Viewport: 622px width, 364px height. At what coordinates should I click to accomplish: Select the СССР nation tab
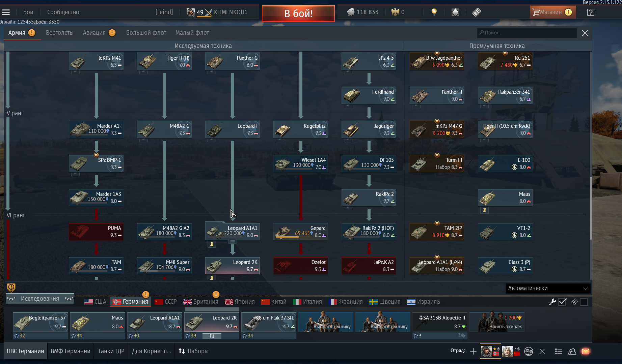166,302
